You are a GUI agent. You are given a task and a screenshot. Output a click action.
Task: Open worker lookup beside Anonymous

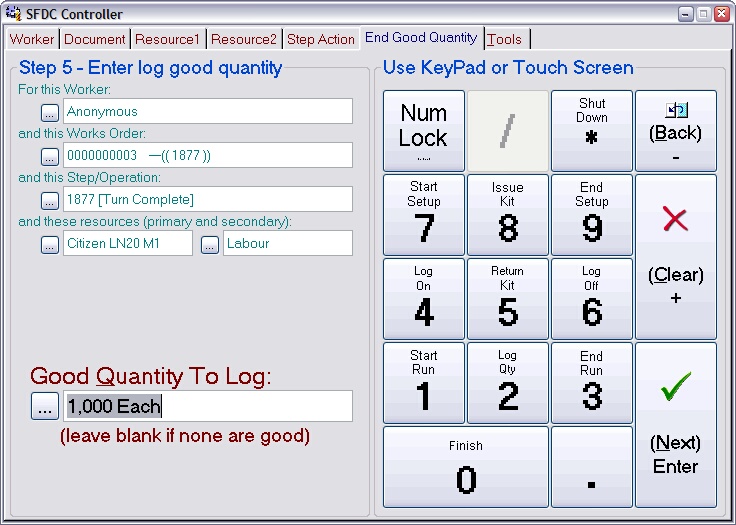pos(50,113)
